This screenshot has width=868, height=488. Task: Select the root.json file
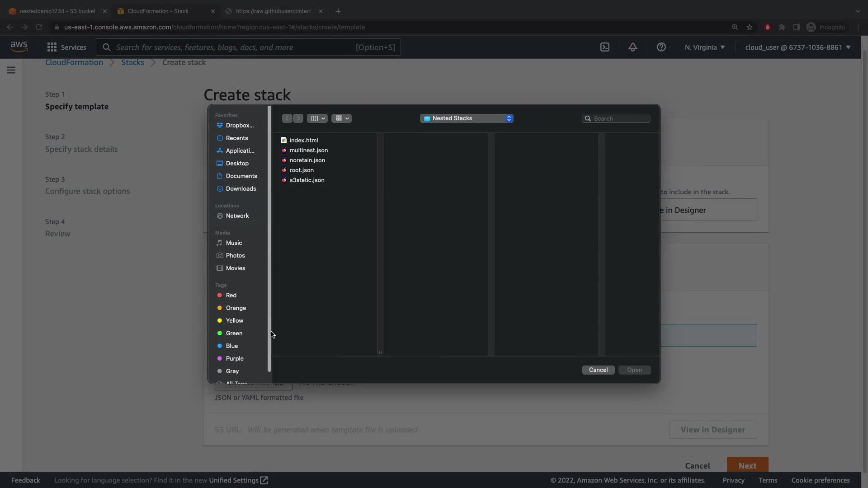(302, 170)
